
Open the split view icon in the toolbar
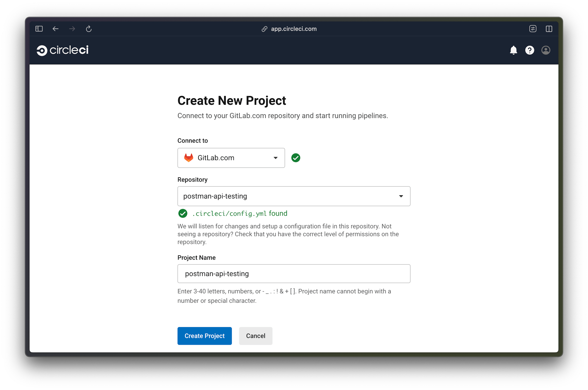pyautogui.click(x=549, y=29)
